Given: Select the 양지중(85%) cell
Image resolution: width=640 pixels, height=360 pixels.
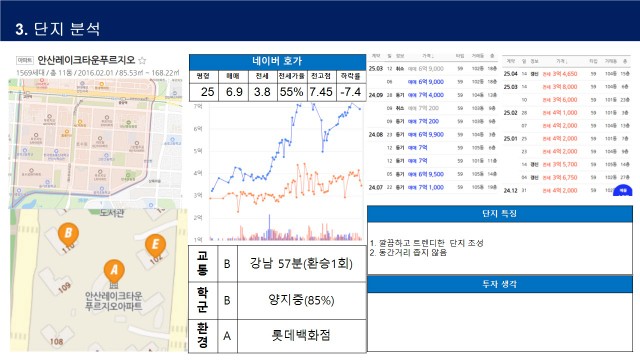Looking at the screenshot, I should [x=301, y=300].
